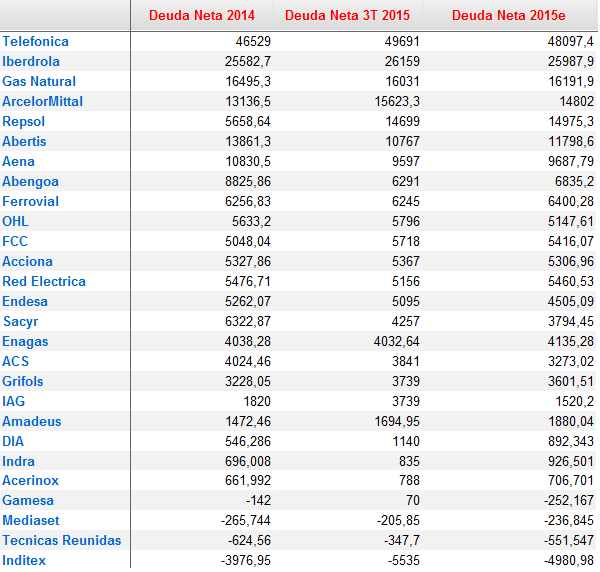Click the Iberdrola row name
Image resolution: width=600 pixels, height=572 pixels.
pyautogui.click(x=31, y=62)
